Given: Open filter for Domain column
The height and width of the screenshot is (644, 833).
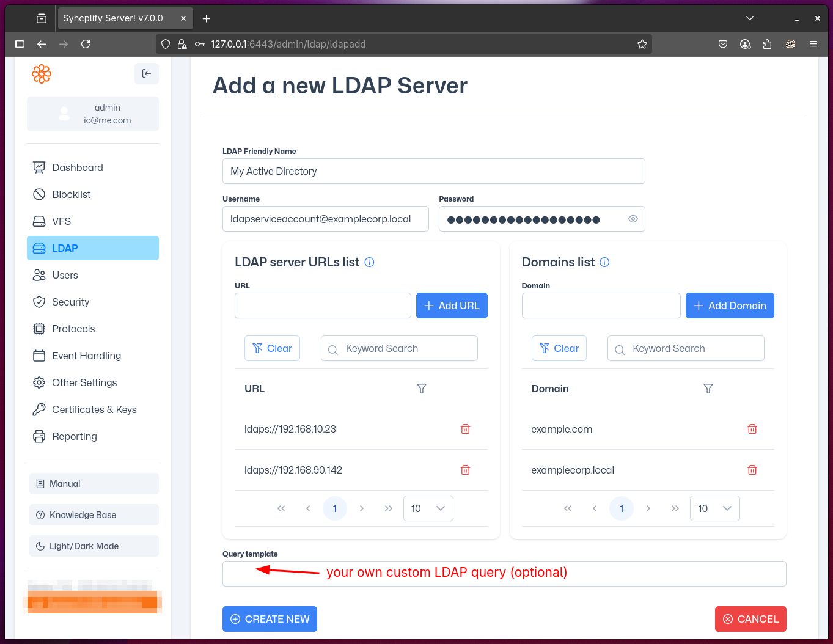Looking at the screenshot, I should 708,389.
